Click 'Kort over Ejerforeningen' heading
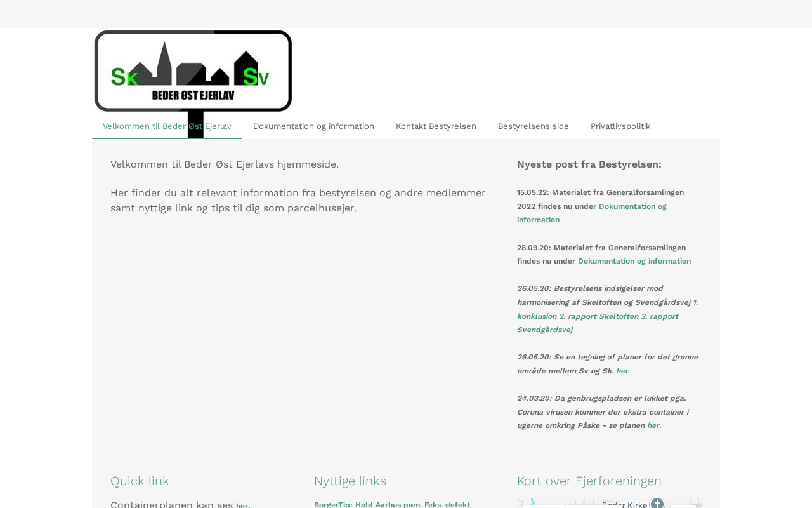 pos(589,481)
